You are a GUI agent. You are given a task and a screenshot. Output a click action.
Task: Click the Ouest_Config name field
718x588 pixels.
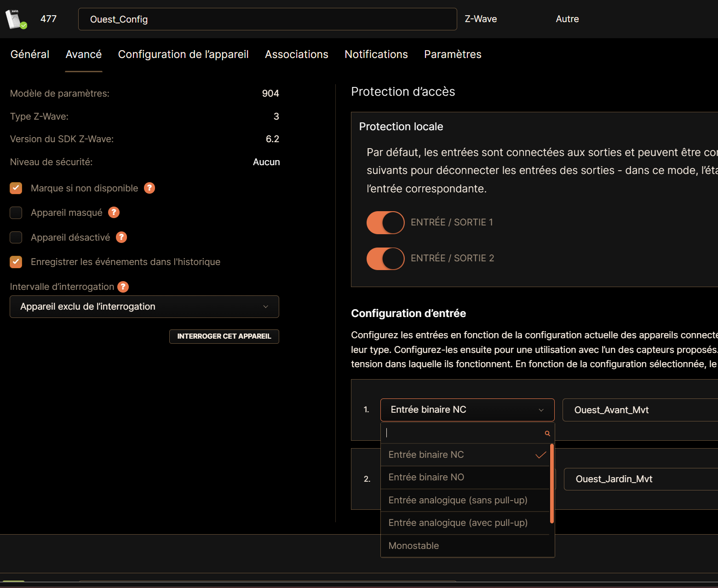[268, 19]
